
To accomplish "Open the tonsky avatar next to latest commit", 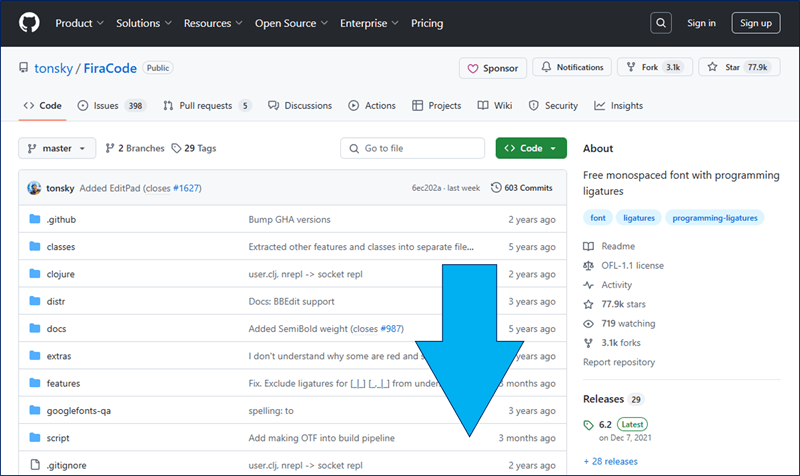I will 34,188.
